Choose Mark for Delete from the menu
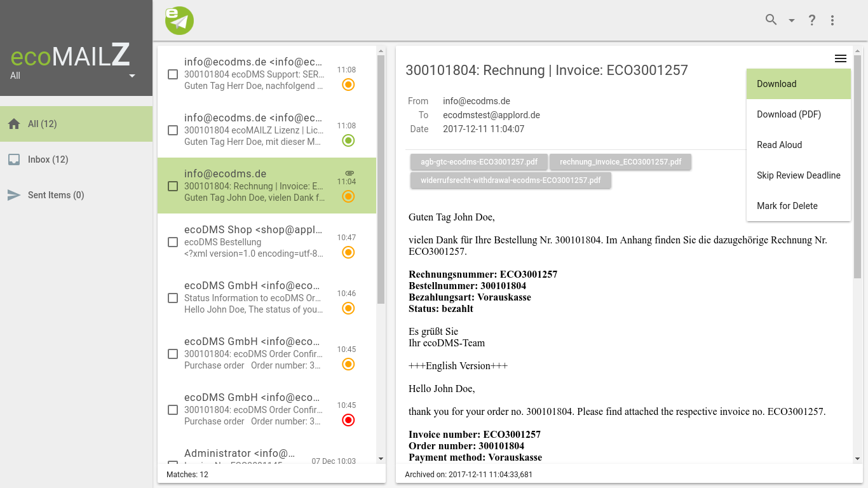 point(799,206)
